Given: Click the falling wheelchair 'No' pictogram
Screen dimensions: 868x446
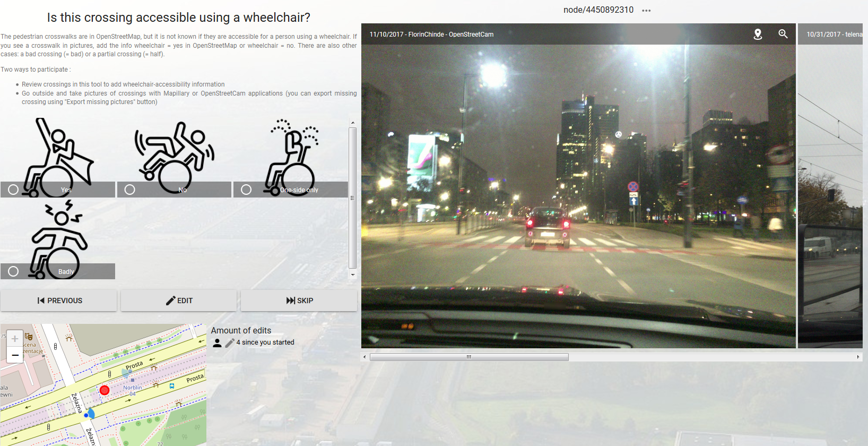Looking at the screenshot, I should [174, 151].
